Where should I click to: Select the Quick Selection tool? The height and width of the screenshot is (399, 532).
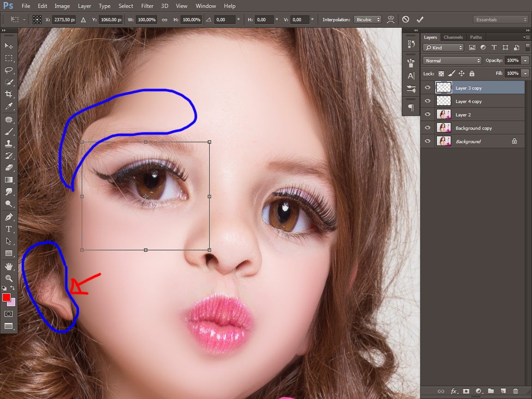pyautogui.click(x=9, y=82)
